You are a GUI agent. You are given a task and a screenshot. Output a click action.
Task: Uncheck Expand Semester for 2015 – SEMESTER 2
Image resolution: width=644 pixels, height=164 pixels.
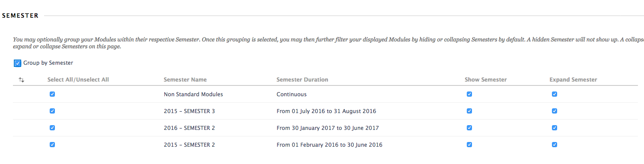[555, 145]
